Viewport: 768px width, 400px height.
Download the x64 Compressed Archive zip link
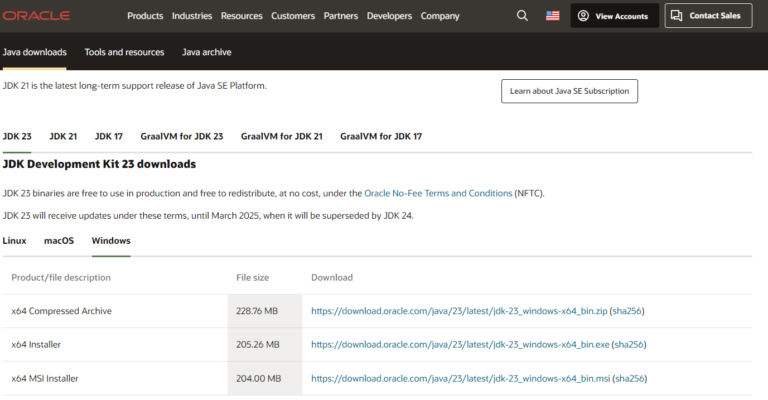pos(459,311)
